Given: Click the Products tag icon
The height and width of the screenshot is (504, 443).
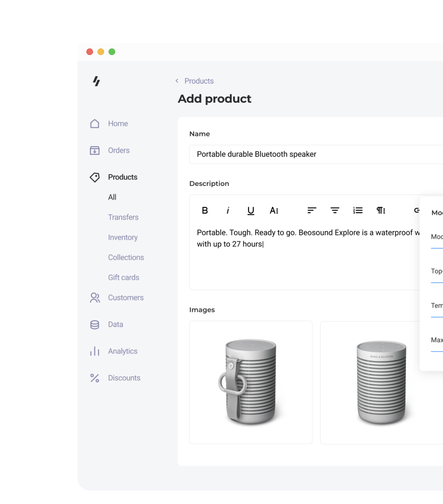Looking at the screenshot, I should coord(95,177).
